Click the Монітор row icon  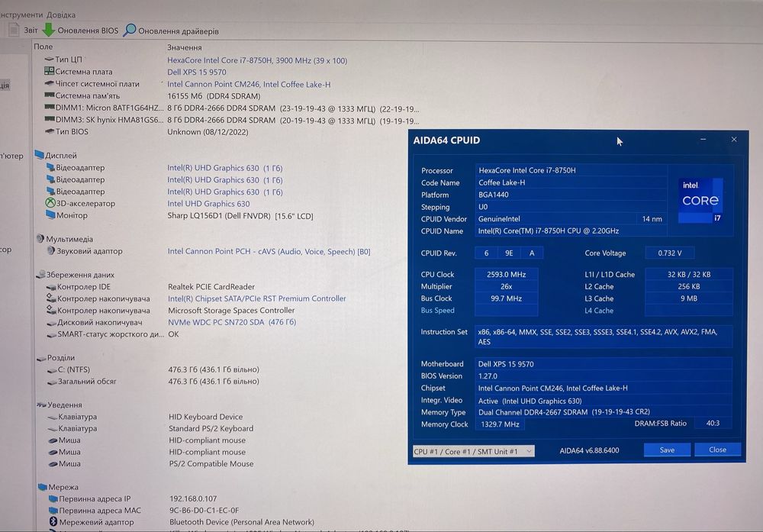[50, 214]
